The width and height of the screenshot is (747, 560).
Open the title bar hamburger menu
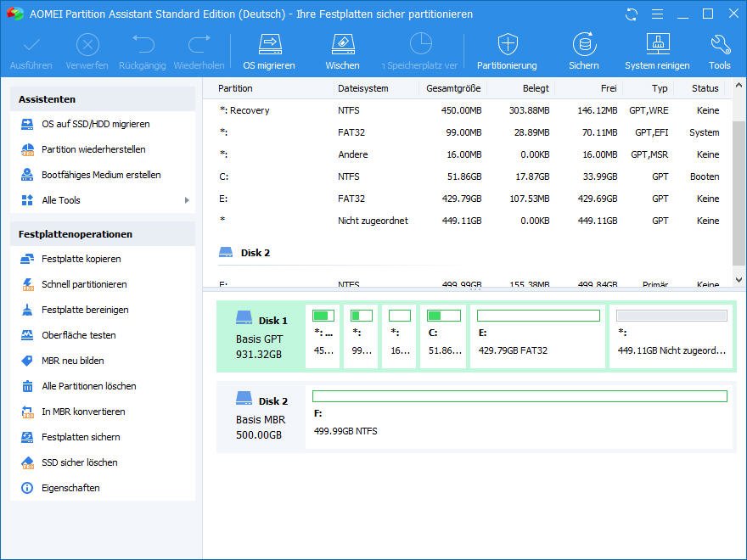pos(656,14)
